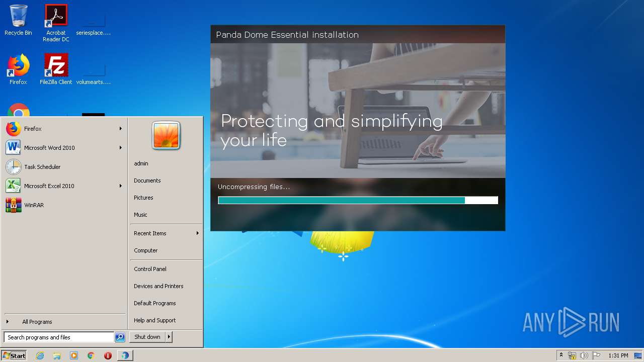The image size is (644, 362).
Task: Click the Panda installer taskbar icon
Action: (125, 355)
